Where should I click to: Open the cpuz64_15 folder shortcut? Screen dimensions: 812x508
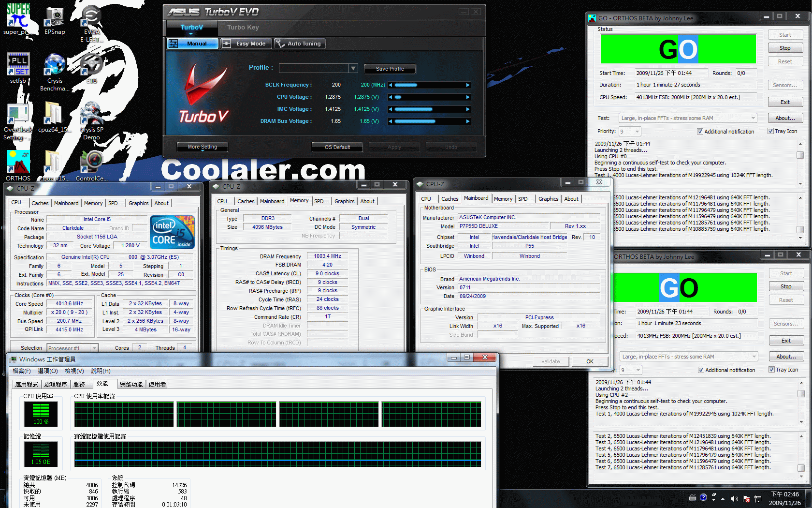click(x=55, y=117)
